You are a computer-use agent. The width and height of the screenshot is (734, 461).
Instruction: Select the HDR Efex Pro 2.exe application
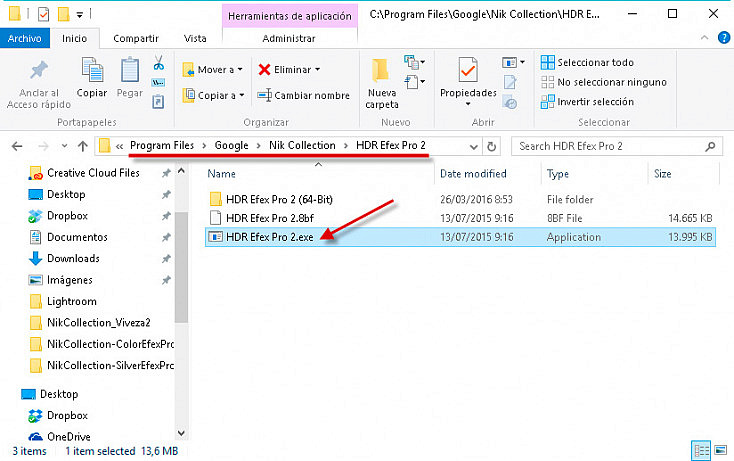coord(460,237)
